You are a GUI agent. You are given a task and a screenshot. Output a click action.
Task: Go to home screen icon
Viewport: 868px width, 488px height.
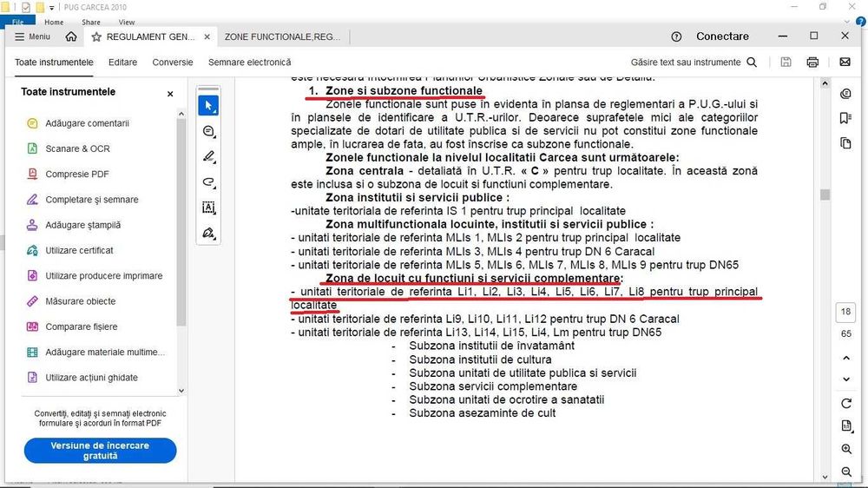tap(71, 36)
